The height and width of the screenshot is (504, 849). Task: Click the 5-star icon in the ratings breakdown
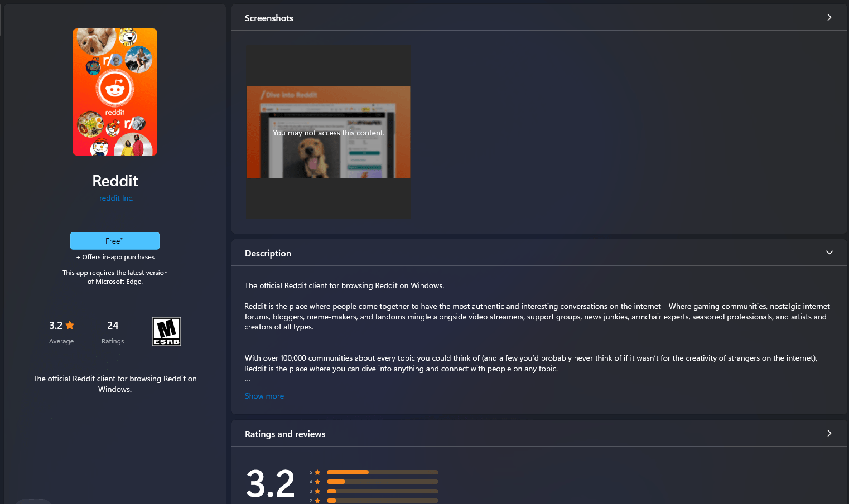click(316, 472)
